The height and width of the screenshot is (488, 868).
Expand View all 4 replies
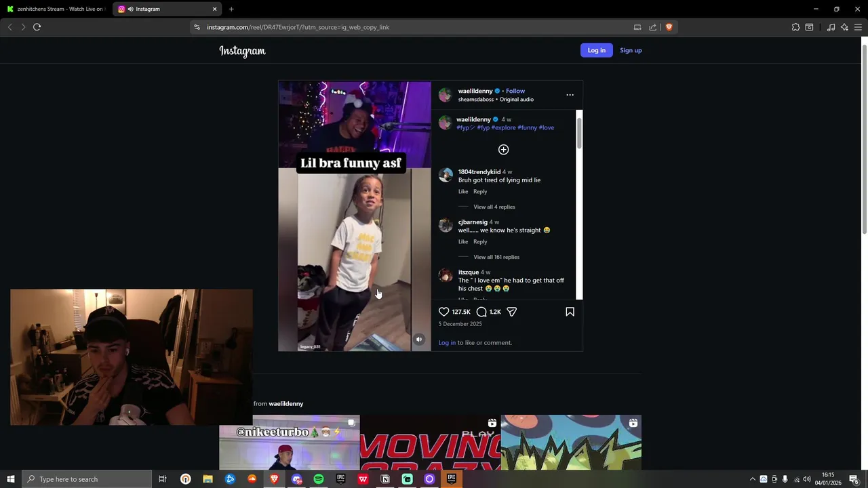pyautogui.click(x=494, y=207)
